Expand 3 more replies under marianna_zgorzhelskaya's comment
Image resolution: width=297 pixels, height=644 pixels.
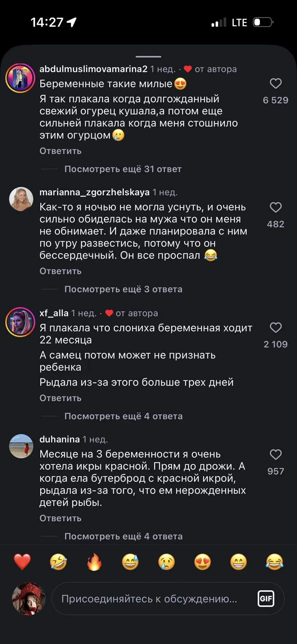123,289
